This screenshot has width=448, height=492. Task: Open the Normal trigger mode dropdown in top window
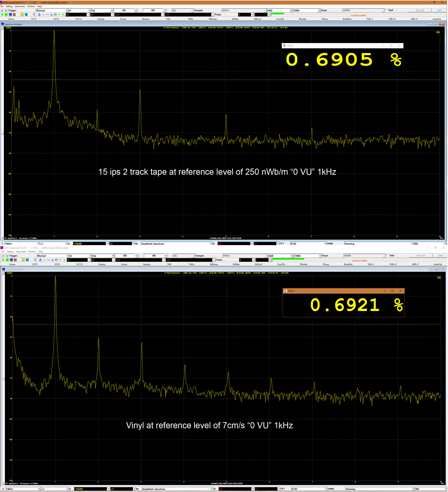(52, 10)
